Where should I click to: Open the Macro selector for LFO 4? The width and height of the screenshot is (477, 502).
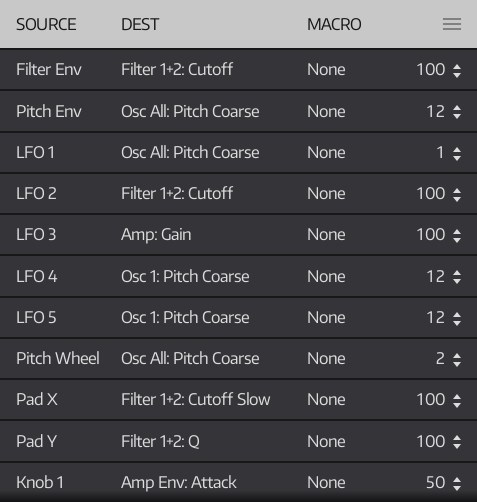pyautogui.click(x=326, y=277)
